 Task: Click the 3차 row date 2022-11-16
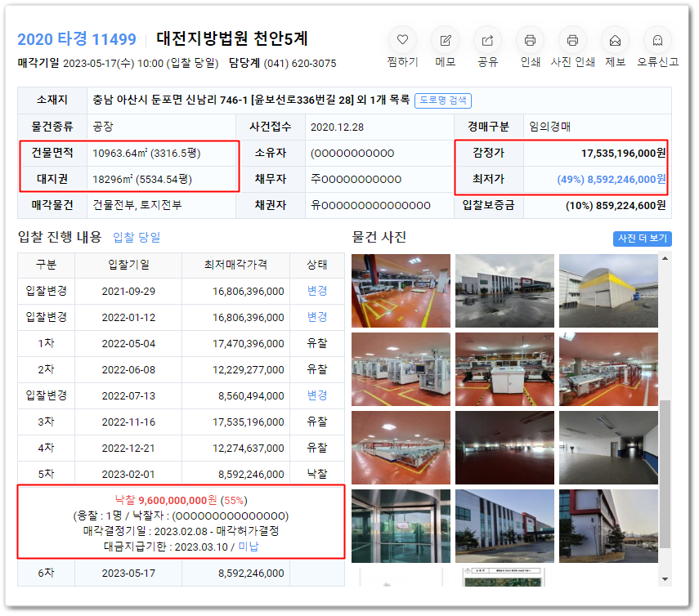coord(128,422)
